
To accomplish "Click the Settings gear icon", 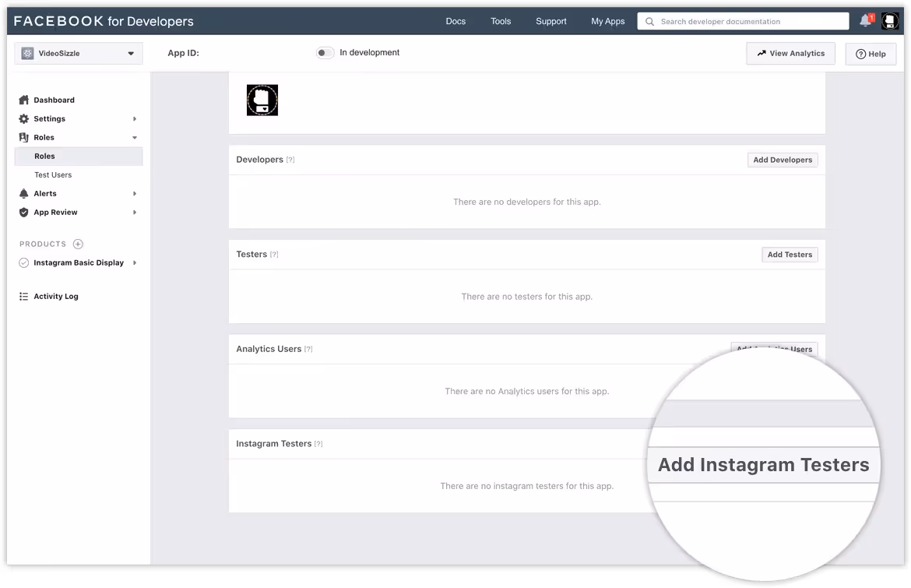I will [x=24, y=118].
